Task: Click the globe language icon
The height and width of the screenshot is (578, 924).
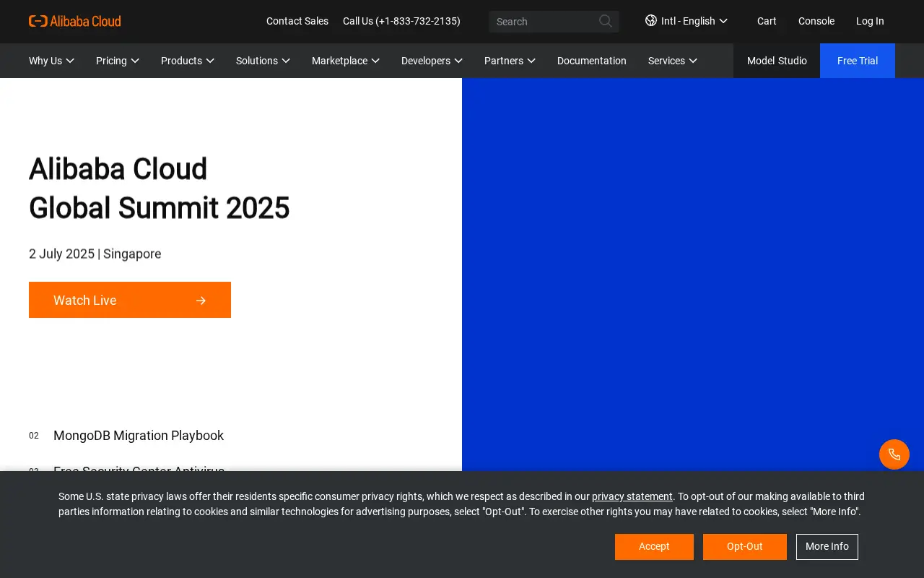Action: click(x=651, y=20)
